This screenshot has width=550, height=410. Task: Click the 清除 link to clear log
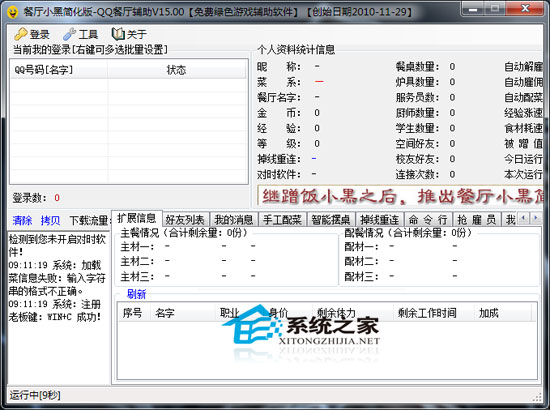point(22,221)
